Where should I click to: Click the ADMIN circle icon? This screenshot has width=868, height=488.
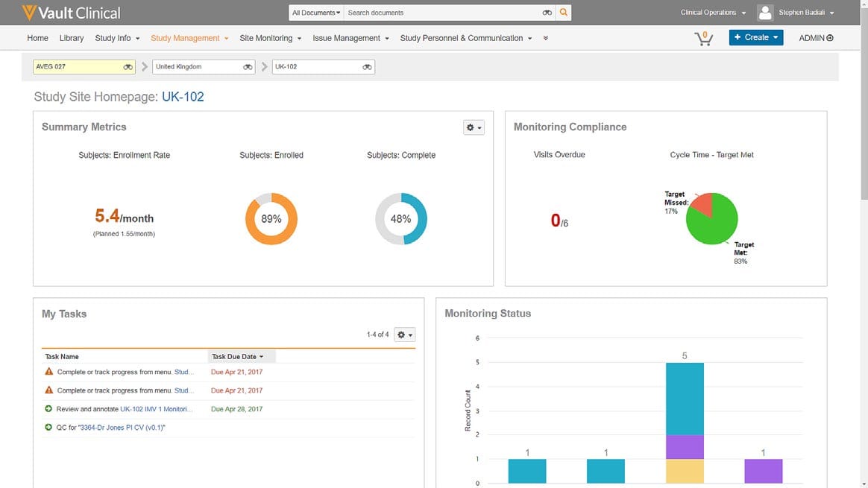point(830,38)
